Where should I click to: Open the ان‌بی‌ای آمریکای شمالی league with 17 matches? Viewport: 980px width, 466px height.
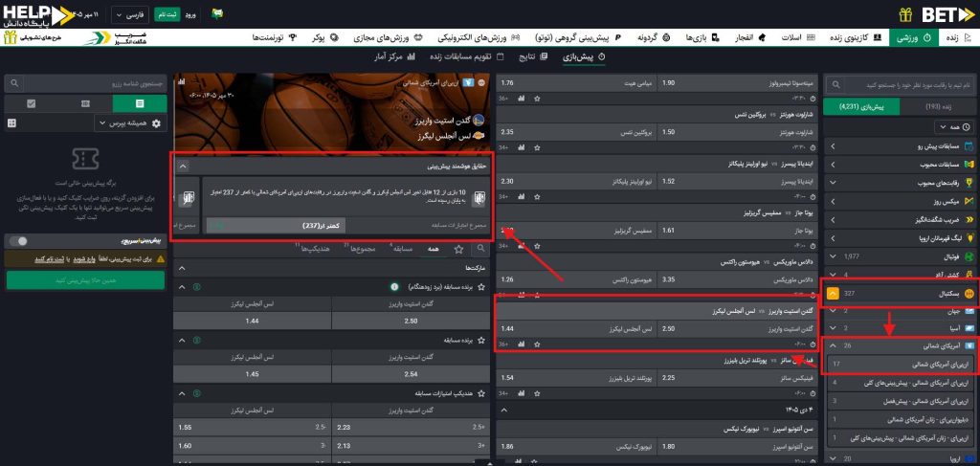click(x=900, y=364)
